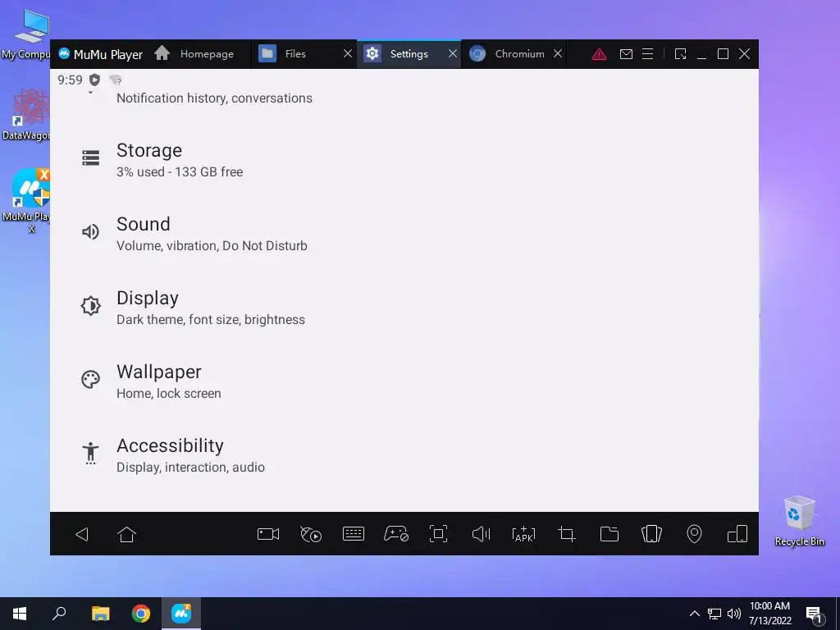Start screen recording with camera icon
The height and width of the screenshot is (630, 840).
click(x=268, y=534)
